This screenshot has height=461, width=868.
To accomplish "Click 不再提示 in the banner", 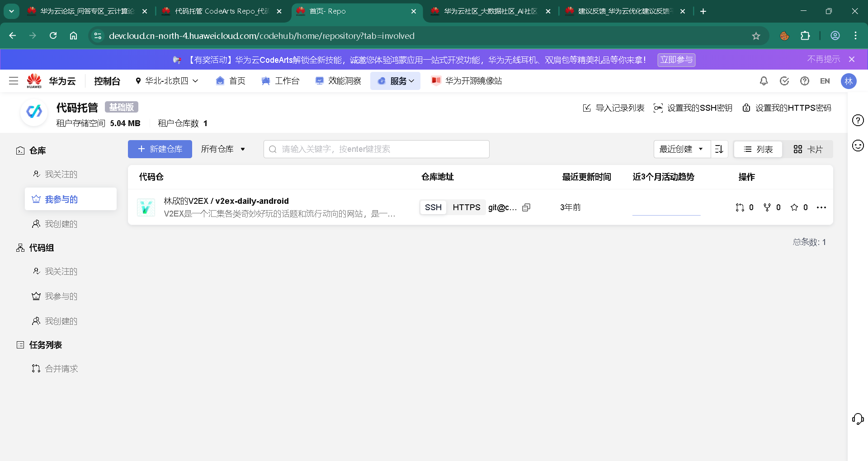I will [824, 59].
